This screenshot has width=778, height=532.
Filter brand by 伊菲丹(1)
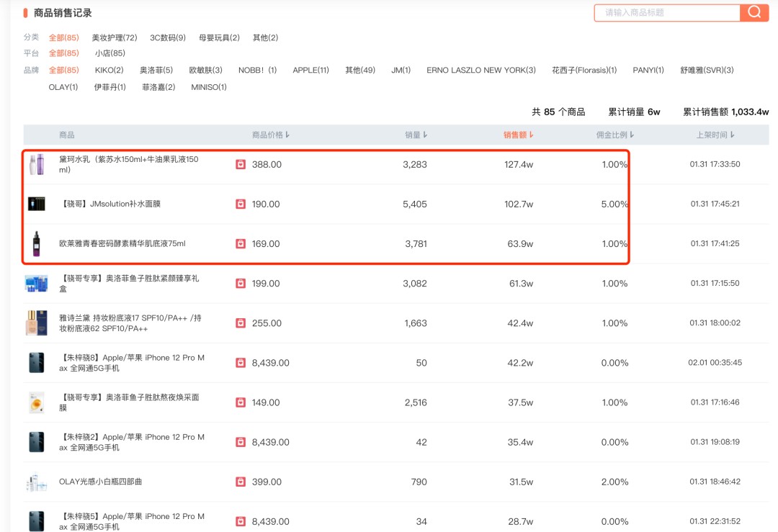tap(109, 87)
